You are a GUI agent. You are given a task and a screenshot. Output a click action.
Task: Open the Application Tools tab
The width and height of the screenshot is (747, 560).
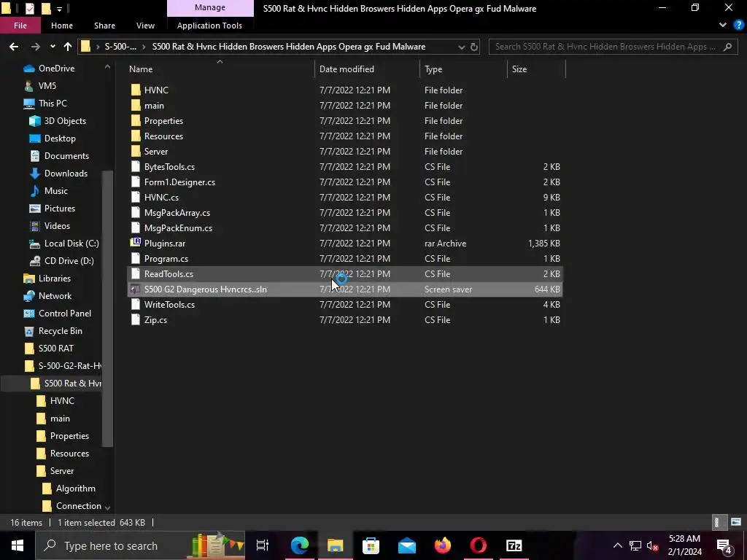pyautogui.click(x=209, y=26)
